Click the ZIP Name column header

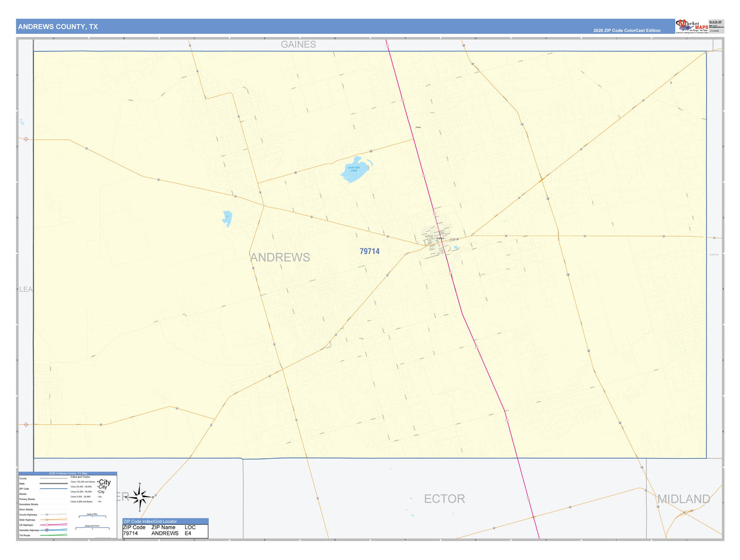(x=164, y=527)
